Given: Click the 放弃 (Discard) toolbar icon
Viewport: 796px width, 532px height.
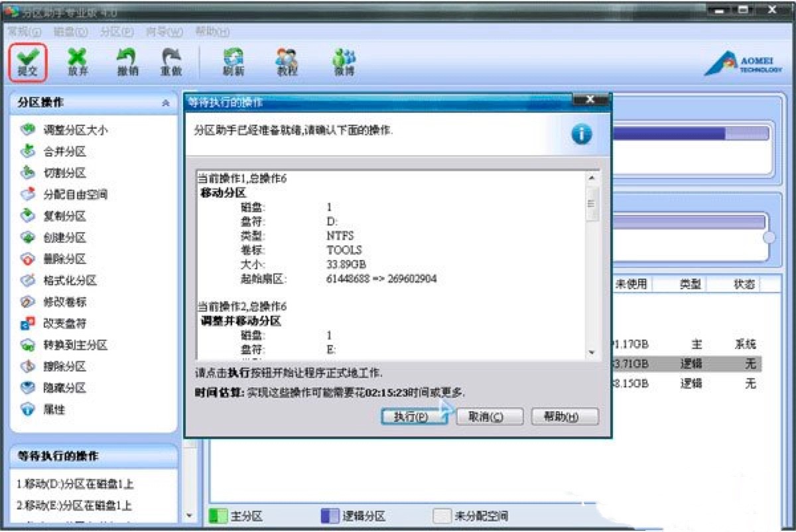Looking at the screenshot, I should [x=78, y=62].
